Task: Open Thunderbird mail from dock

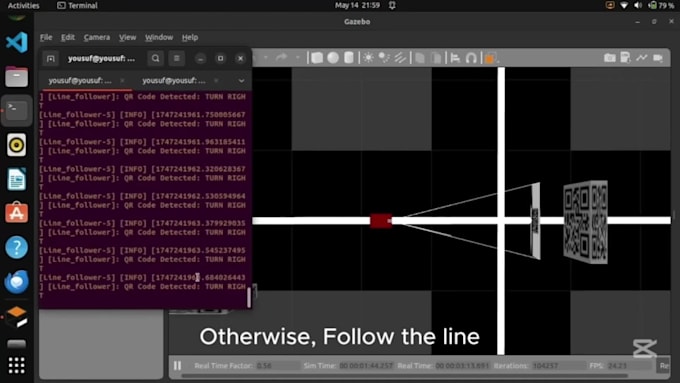Action: (16, 282)
